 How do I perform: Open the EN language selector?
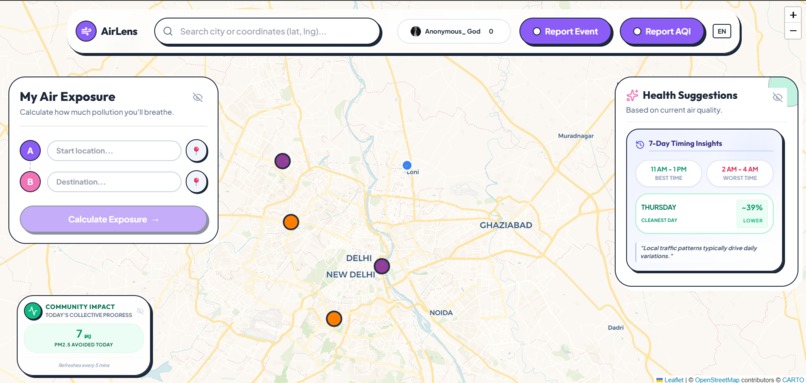click(x=722, y=31)
